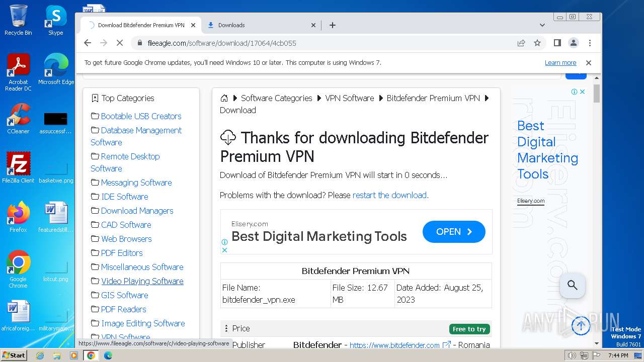Open Skype desktop shortcut
Image resolution: width=644 pixels, height=362 pixels.
tap(56, 20)
